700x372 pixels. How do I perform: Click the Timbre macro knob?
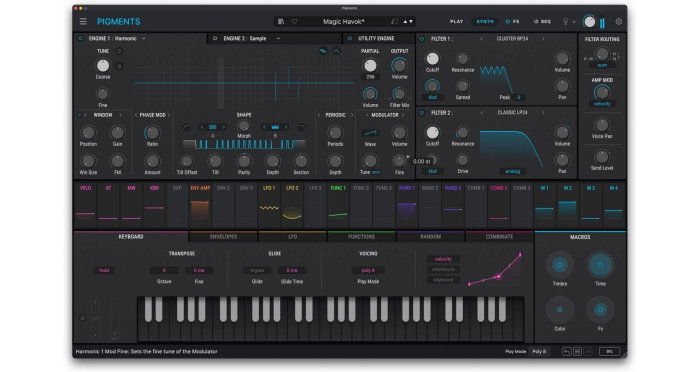(x=560, y=265)
